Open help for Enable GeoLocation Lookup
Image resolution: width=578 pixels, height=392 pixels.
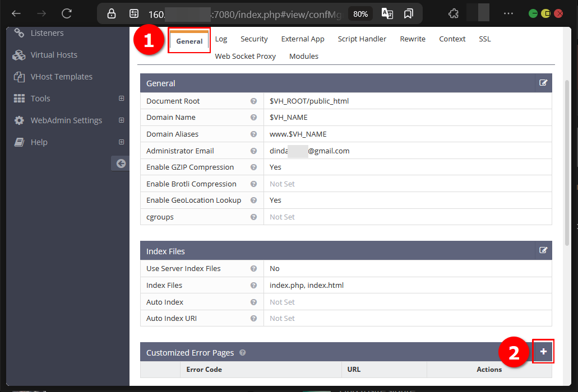[253, 200]
